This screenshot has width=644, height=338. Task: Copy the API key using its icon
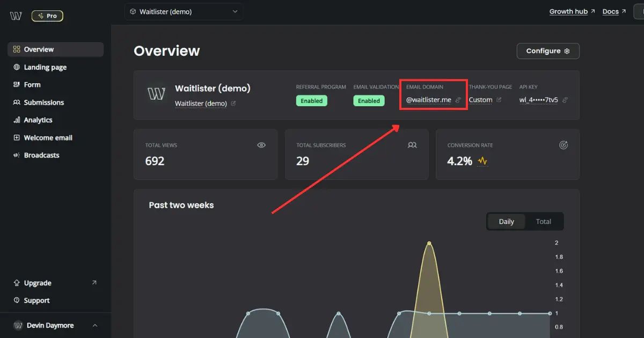(x=565, y=100)
